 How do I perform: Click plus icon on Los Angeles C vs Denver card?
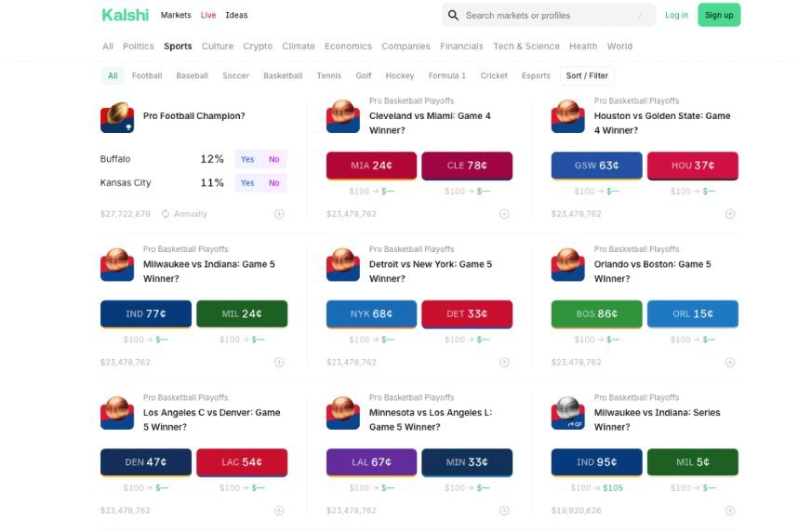pyautogui.click(x=279, y=510)
